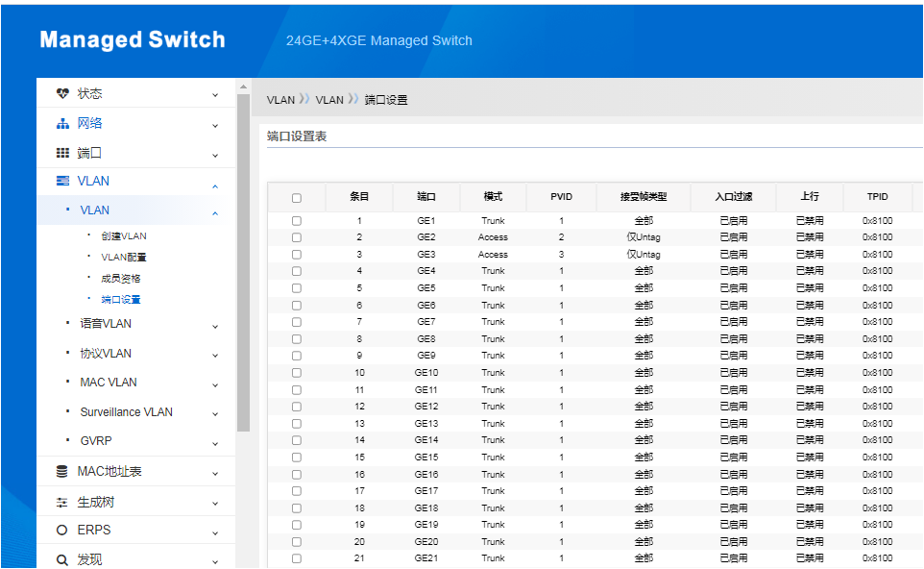
Task: Check the checkbox for port GE5
Action: [x=296, y=287]
